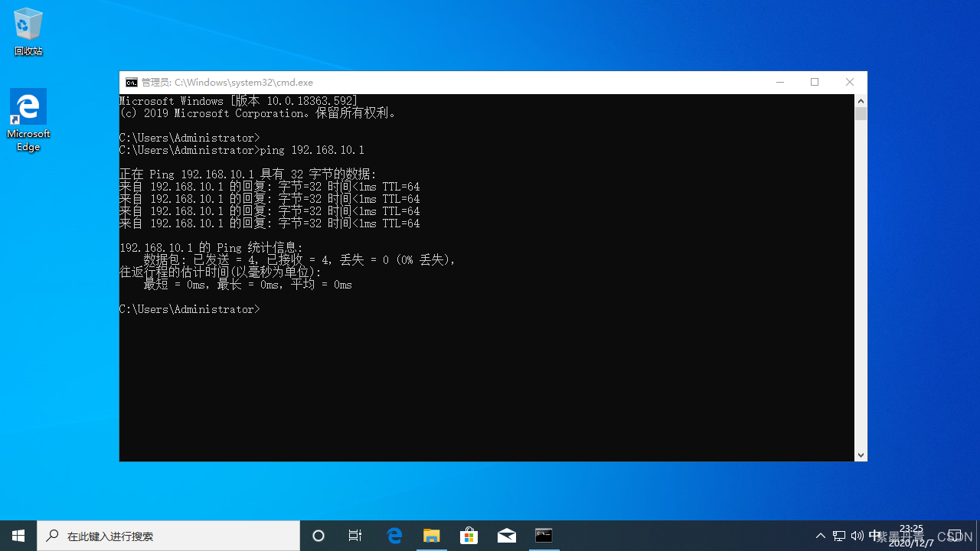The width and height of the screenshot is (980, 551).
Task: Launch Edge from the taskbar
Action: point(394,536)
